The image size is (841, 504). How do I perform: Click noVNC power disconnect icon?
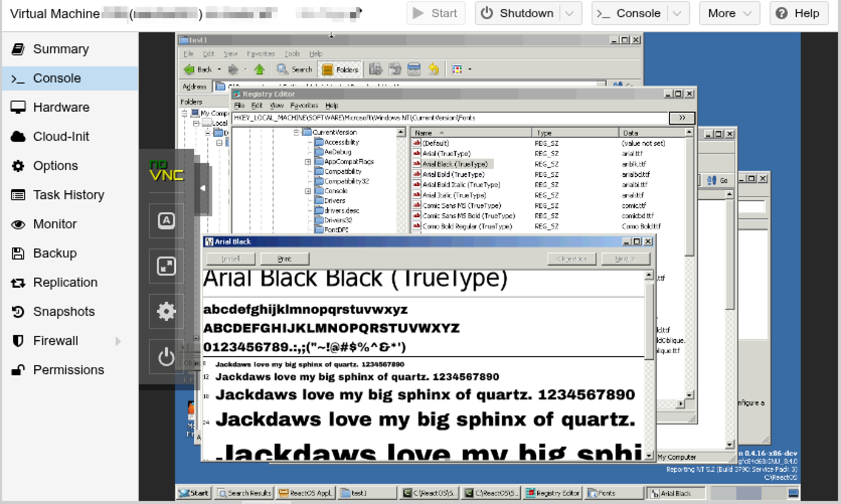click(166, 357)
